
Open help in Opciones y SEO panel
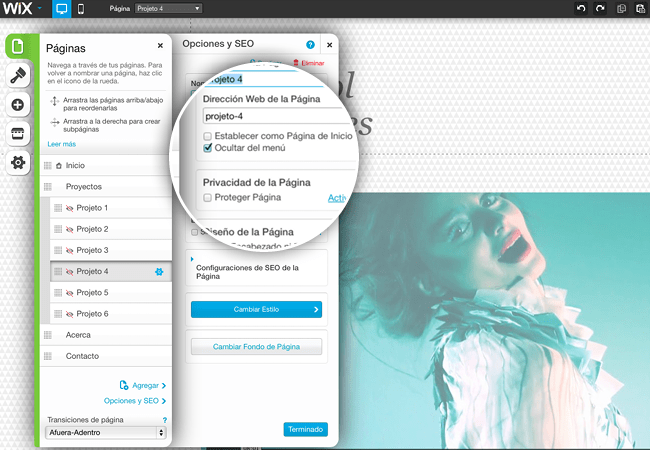click(x=310, y=45)
